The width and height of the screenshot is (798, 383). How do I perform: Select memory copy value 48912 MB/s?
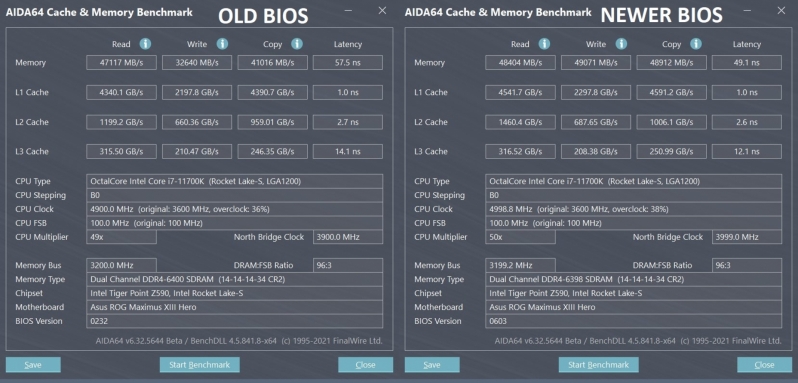pyautogui.click(x=671, y=63)
